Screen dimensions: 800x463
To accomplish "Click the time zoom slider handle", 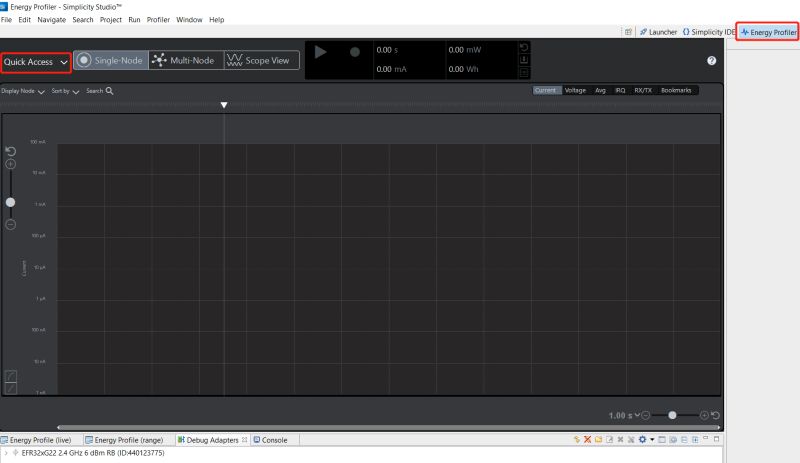I will [x=672, y=416].
